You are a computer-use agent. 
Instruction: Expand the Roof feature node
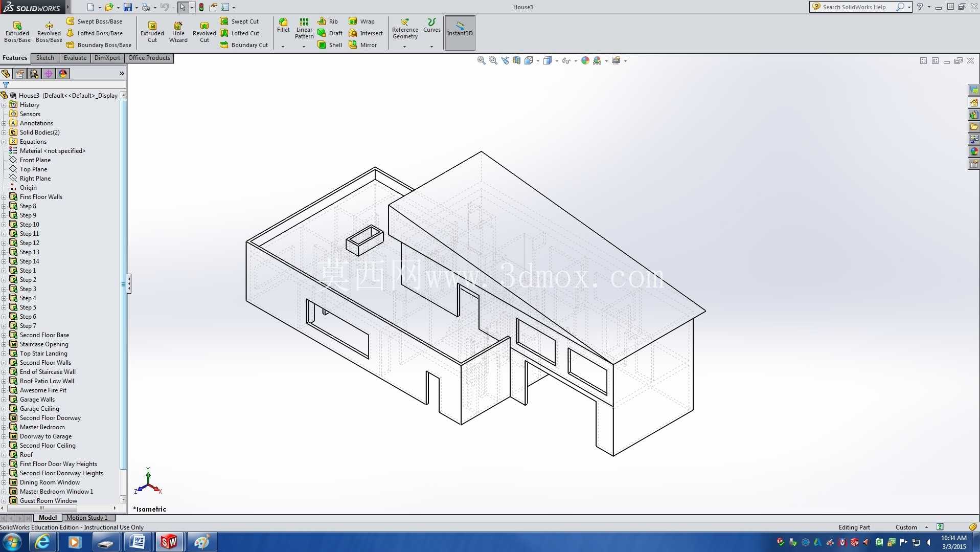[x=4, y=455]
